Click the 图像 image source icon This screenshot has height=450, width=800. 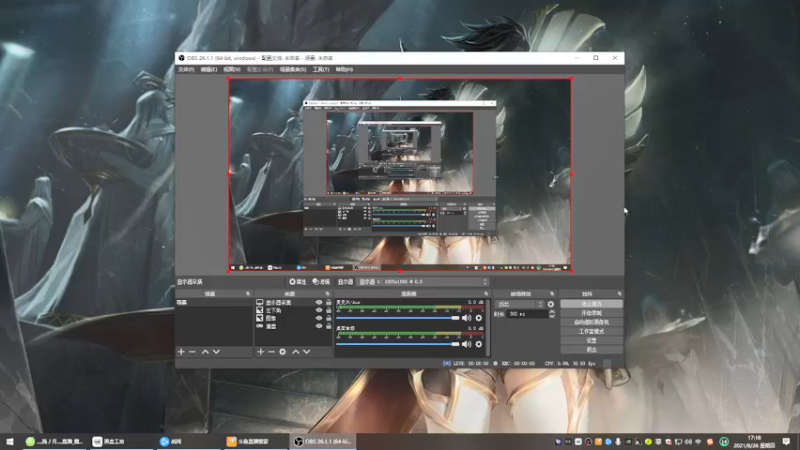coord(260,318)
